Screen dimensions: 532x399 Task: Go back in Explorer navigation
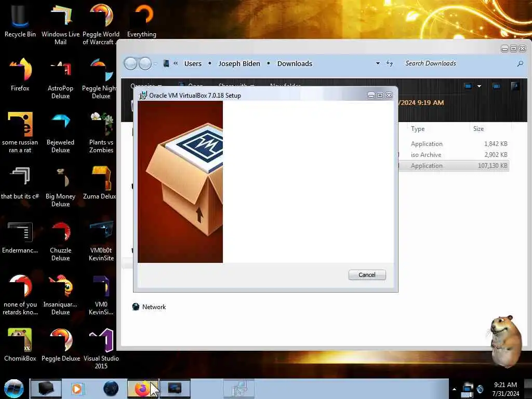[x=130, y=63]
